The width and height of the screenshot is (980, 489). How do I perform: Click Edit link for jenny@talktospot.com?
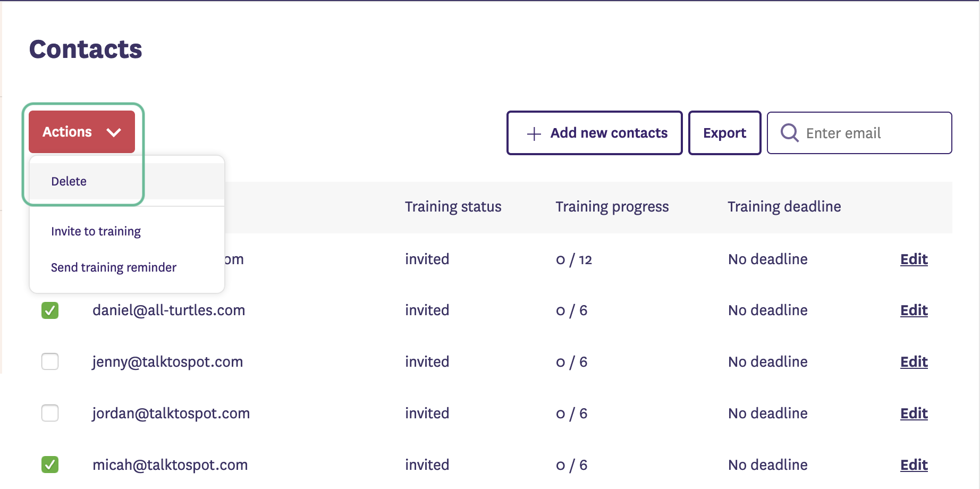[914, 362]
